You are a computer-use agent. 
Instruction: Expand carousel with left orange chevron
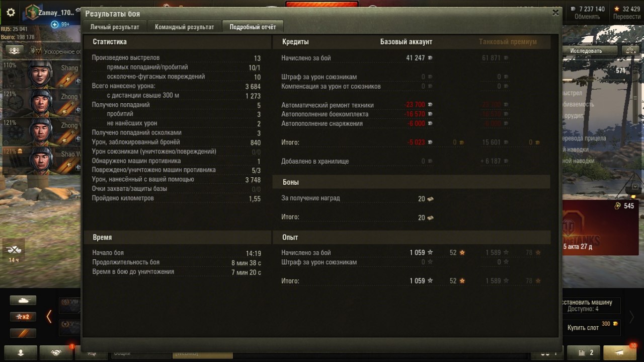[49, 317]
